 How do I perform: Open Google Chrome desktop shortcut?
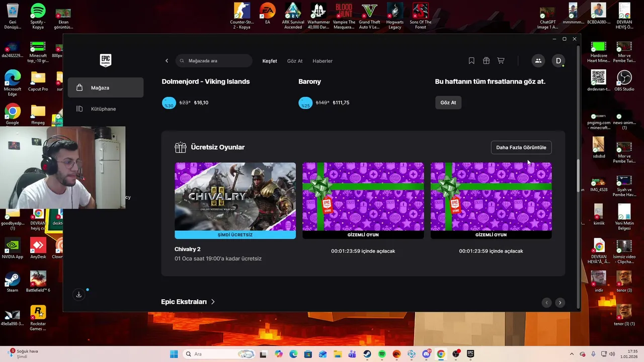coord(13,115)
